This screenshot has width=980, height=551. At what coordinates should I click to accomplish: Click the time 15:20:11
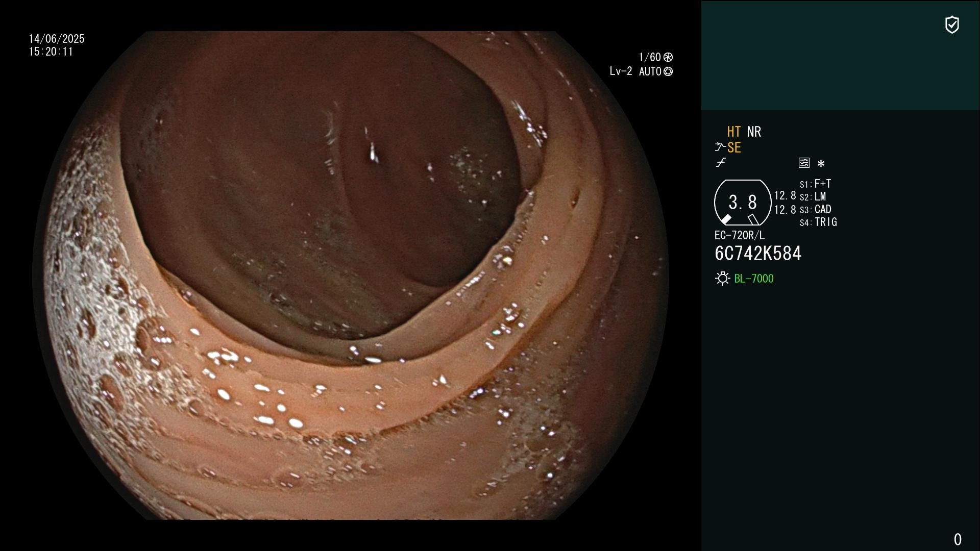[51, 52]
